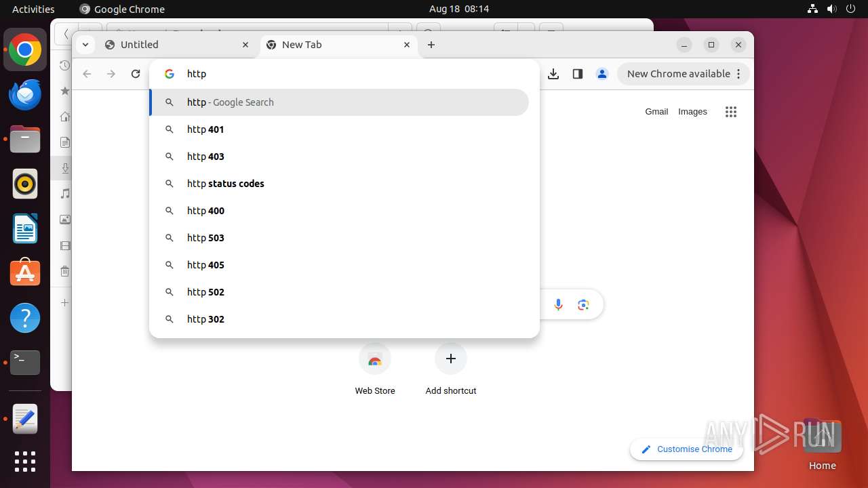The height and width of the screenshot is (488, 868).
Task: Open the Google apps grid
Action: 730,112
